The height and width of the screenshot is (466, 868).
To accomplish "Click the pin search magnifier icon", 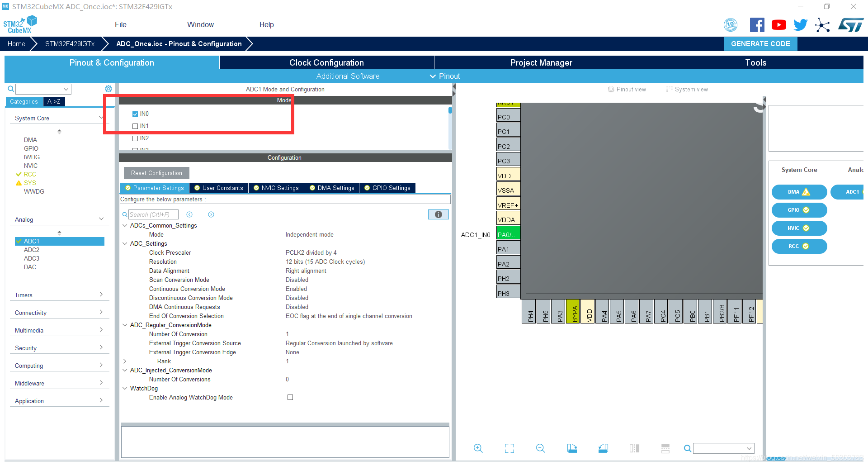I will (x=687, y=448).
